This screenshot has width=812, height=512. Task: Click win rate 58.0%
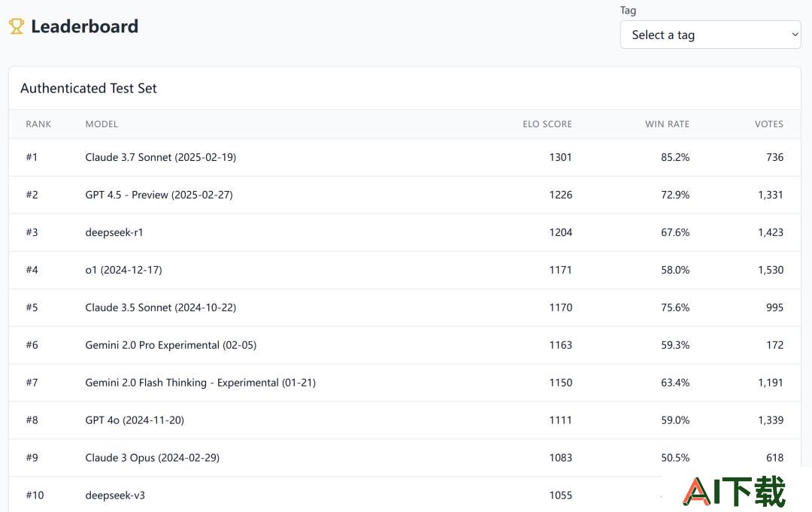coord(675,270)
